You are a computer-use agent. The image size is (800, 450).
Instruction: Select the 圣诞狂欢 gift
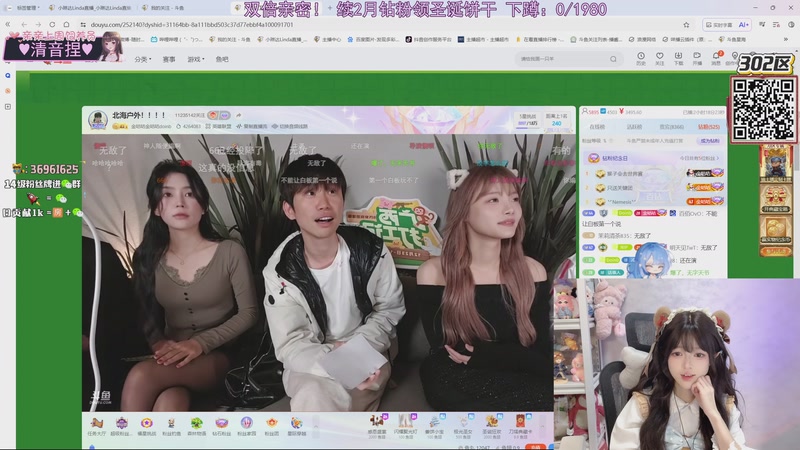coord(491,426)
